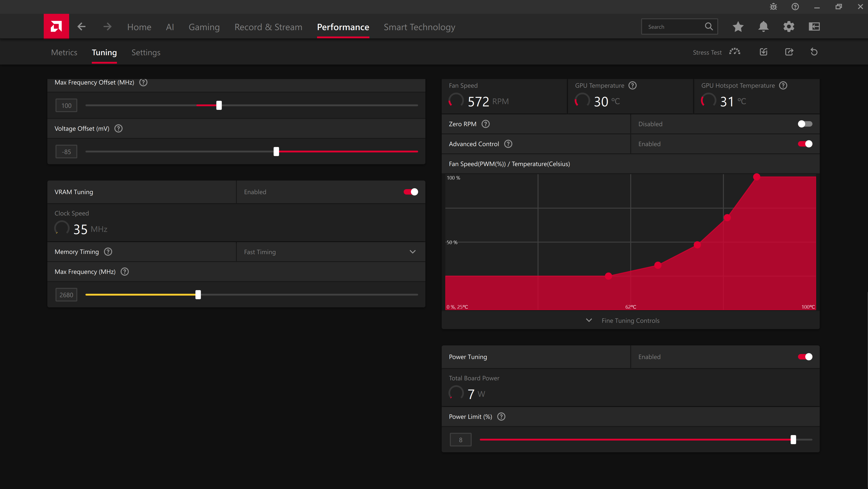Go back using the back arrow
Image resolution: width=868 pixels, height=489 pixels.
point(81,26)
